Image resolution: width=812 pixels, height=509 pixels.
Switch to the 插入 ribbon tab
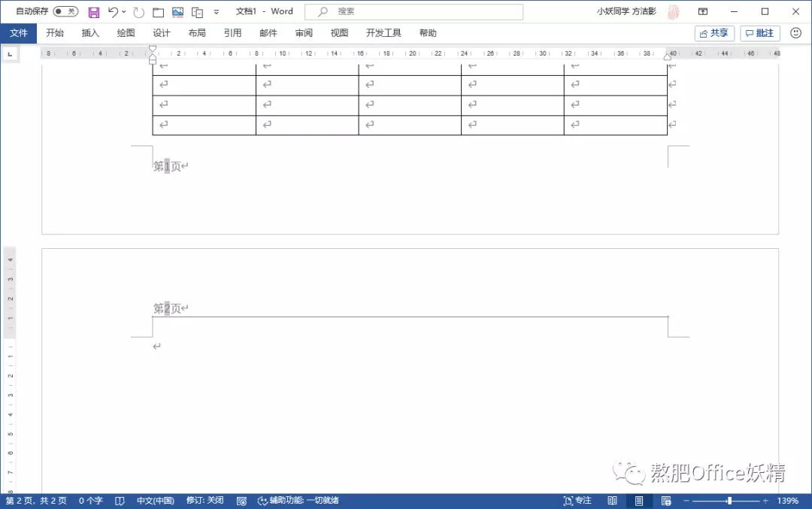(90, 32)
